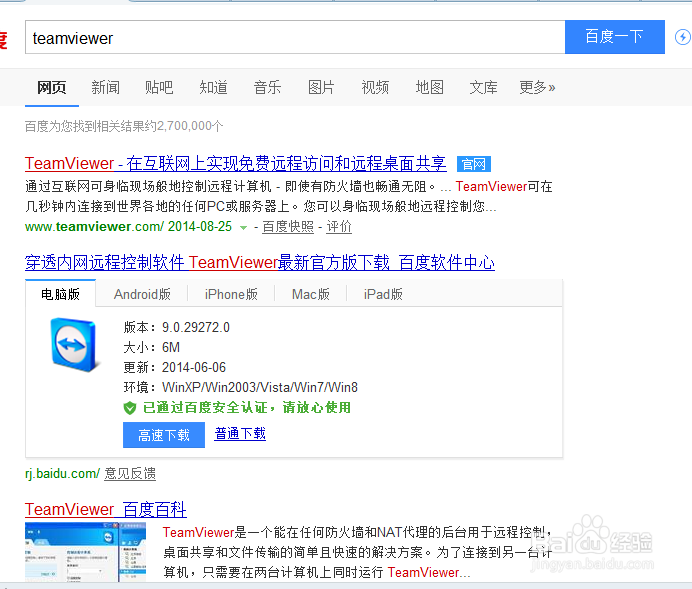Viewport: 692px width, 589px height.
Task: Click the version text 9.0.29272.0
Action: pyautogui.click(x=196, y=327)
